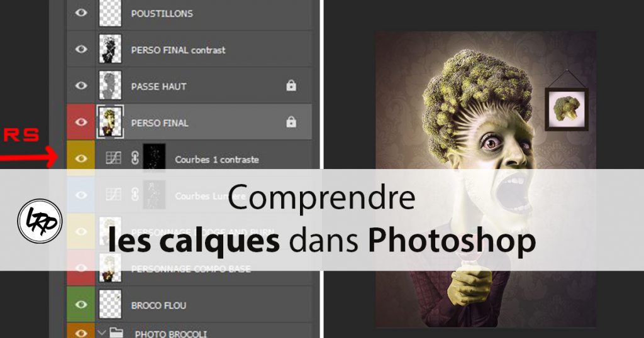
Task: Select the POUSTILLONS layer thumbnail
Action: [110, 13]
